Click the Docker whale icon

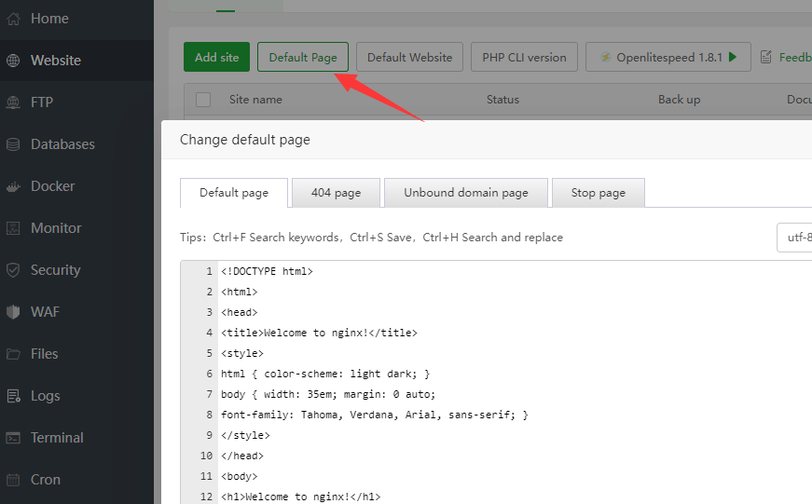(x=13, y=186)
